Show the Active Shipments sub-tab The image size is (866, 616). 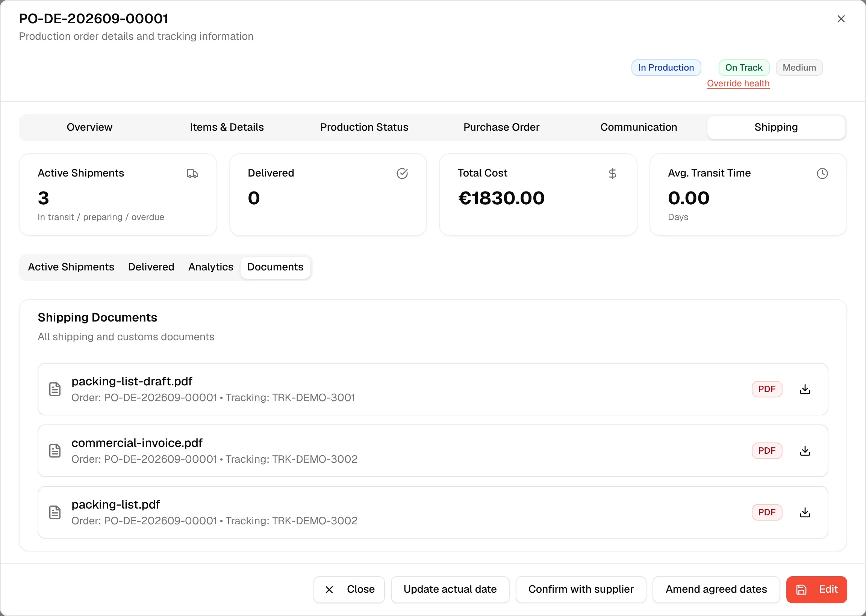71,267
